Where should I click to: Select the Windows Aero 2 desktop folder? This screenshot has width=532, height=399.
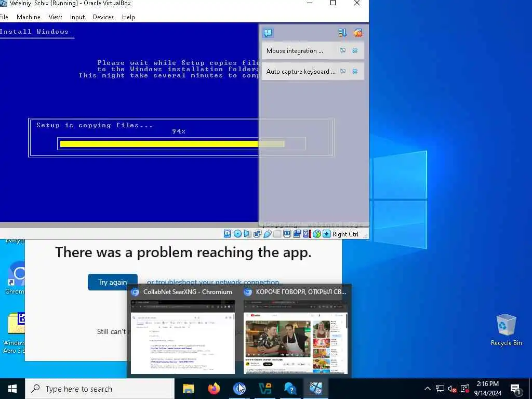click(14, 332)
